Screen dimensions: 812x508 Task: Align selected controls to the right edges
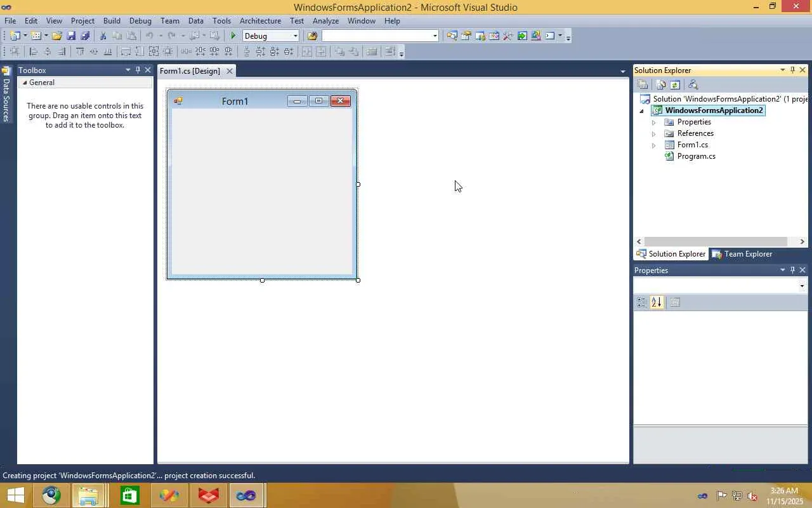point(62,52)
